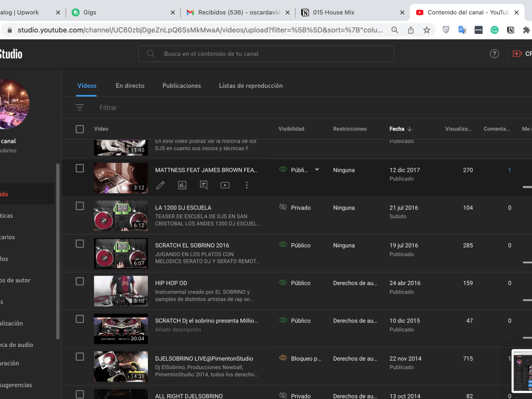Open visibility dropdown arrow for MATTNESS video
532x399 pixels.
pyautogui.click(x=317, y=170)
